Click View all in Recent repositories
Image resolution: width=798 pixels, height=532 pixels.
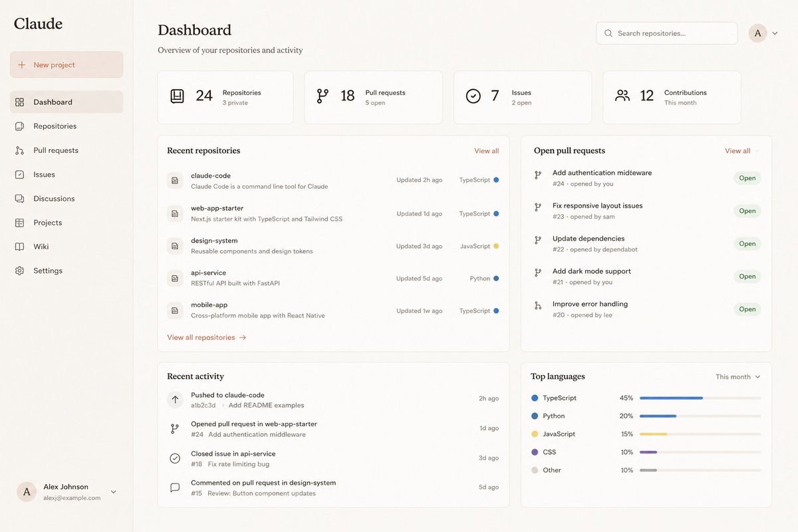pos(486,151)
